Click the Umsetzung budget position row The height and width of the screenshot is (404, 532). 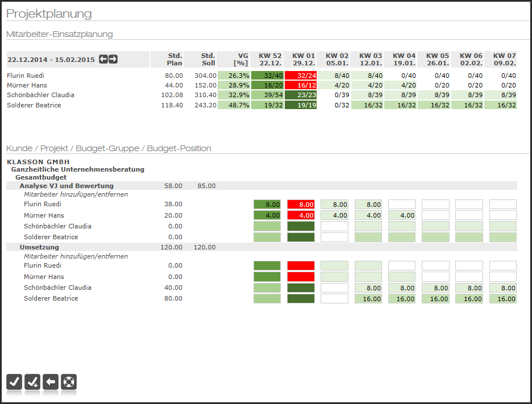(261, 247)
